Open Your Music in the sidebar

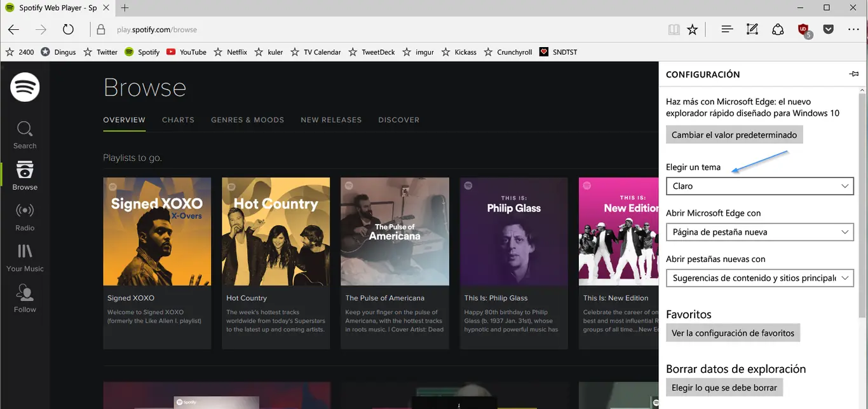pos(25,258)
